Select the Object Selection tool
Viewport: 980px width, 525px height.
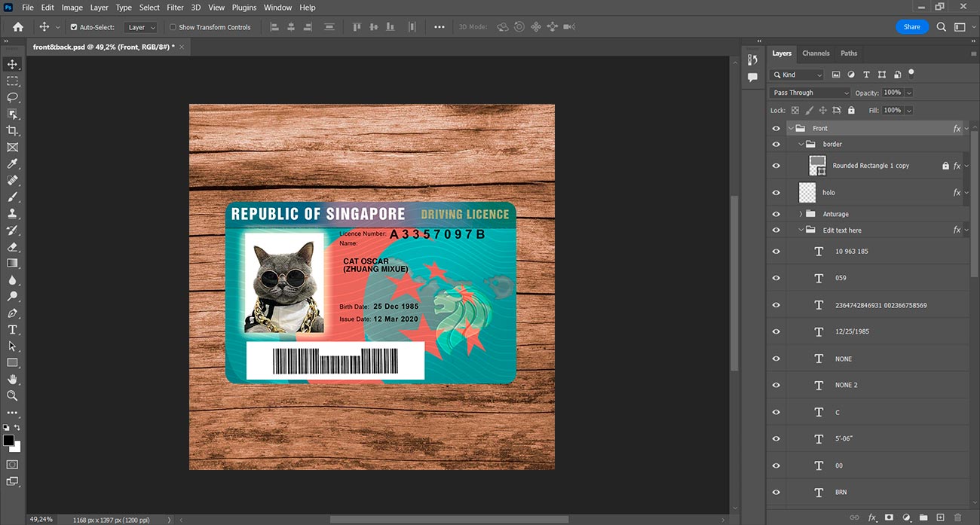(12, 114)
